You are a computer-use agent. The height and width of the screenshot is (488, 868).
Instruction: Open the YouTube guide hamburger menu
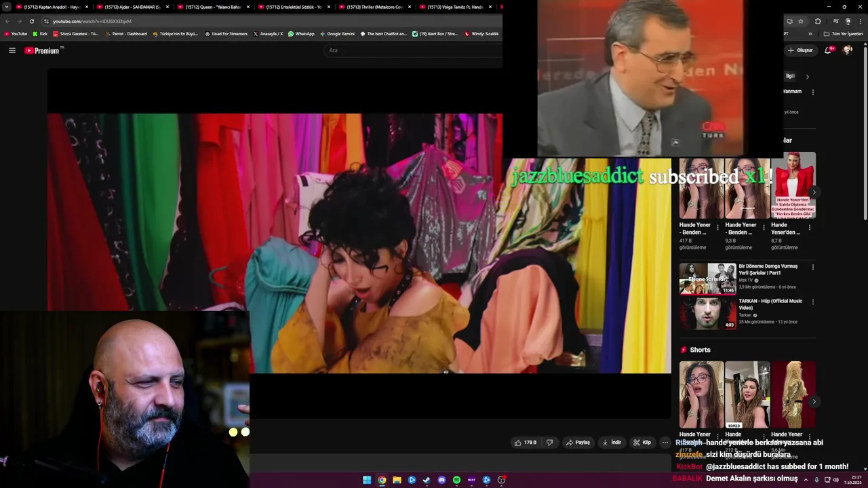[x=12, y=50]
